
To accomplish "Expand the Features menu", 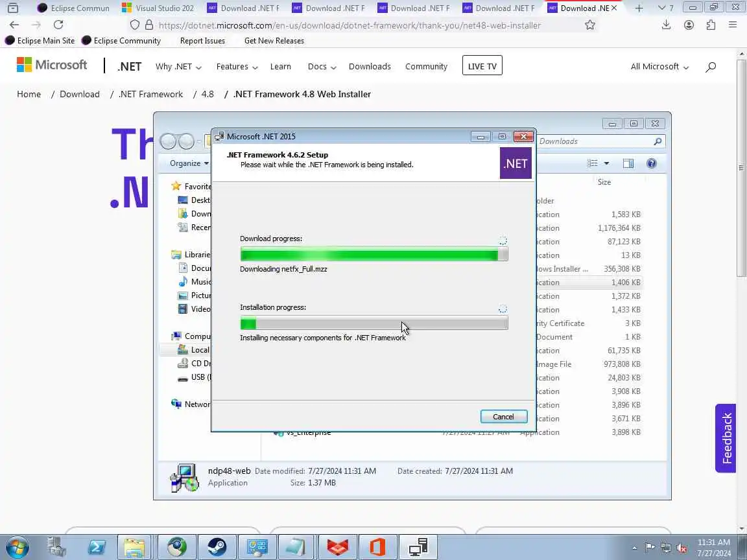I will coord(237,67).
